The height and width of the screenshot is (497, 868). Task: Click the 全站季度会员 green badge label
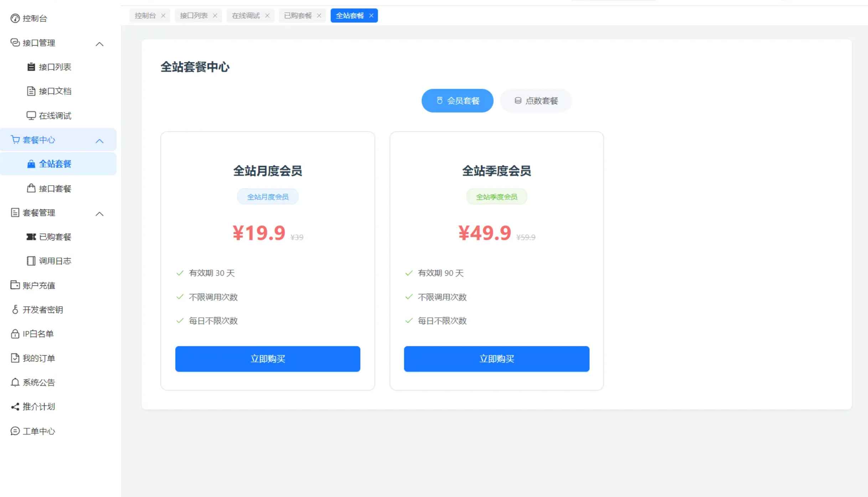point(496,196)
